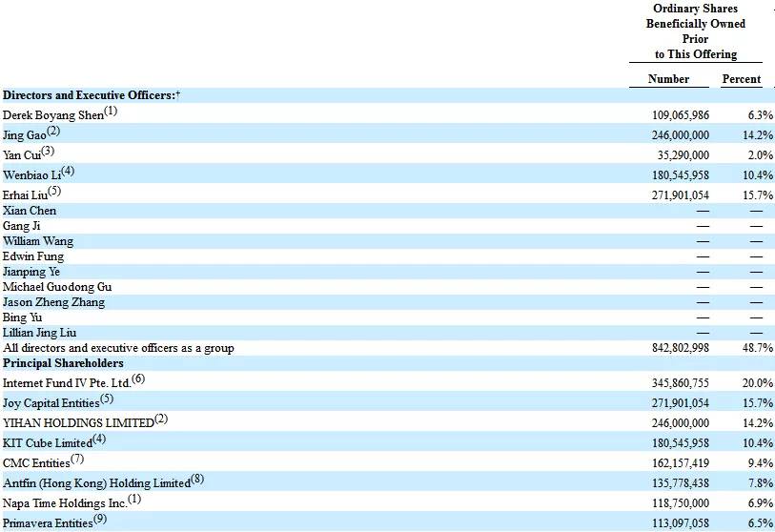The height and width of the screenshot is (532, 775).
Task: Click Antfin (Hong Kong) Holding Limited
Action: [96, 483]
